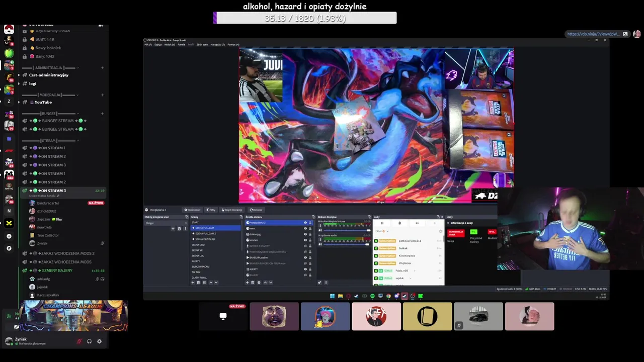Click the Odśwież button
The image size is (644, 362).
click(256, 210)
